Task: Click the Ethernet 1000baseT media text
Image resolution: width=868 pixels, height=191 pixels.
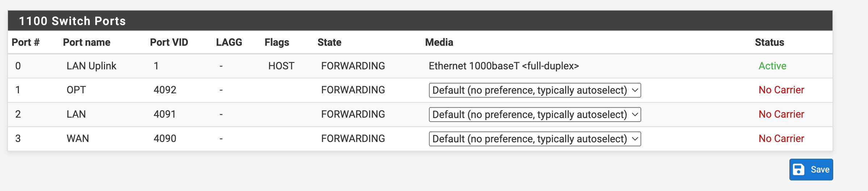Action: 504,66
